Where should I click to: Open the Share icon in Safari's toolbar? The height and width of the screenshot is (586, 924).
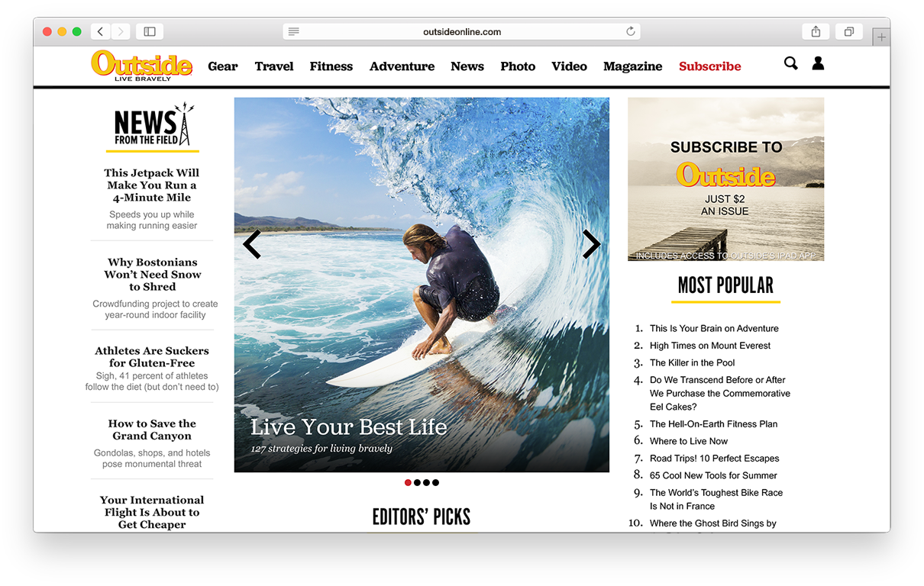pyautogui.click(x=816, y=31)
